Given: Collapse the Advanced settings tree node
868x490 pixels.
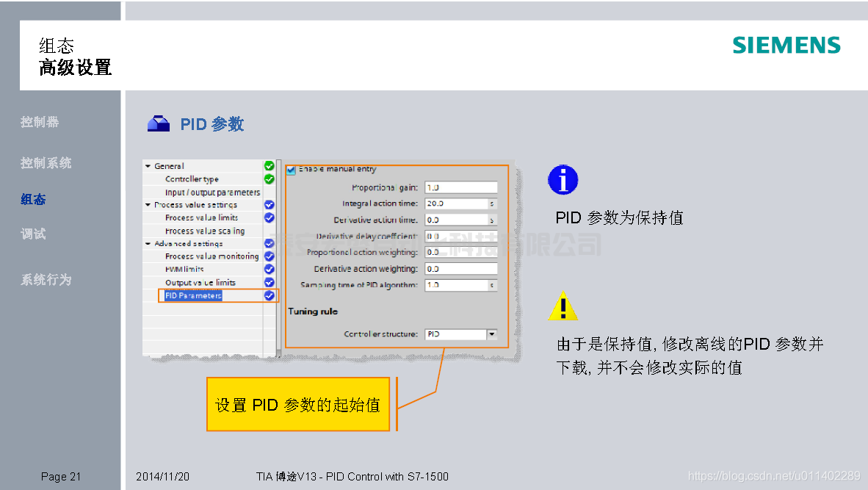Looking at the screenshot, I should click(x=148, y=244).
